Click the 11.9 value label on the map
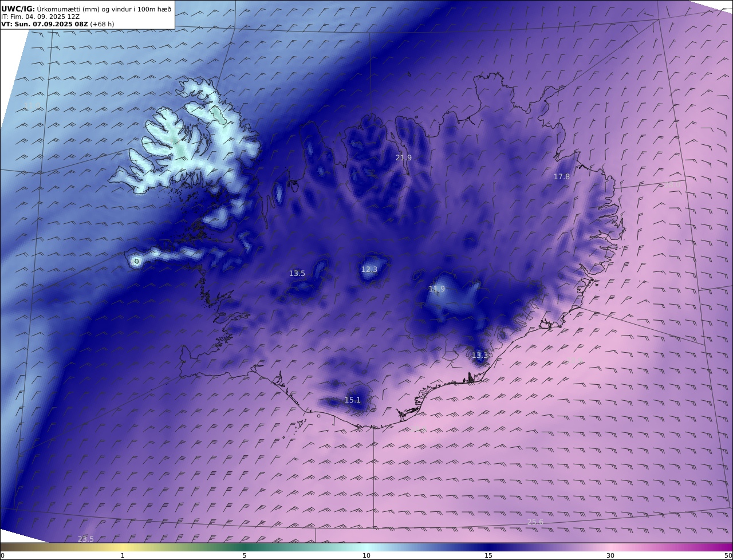Viewport: 733px width, 560px height. (x=437, y=289)
